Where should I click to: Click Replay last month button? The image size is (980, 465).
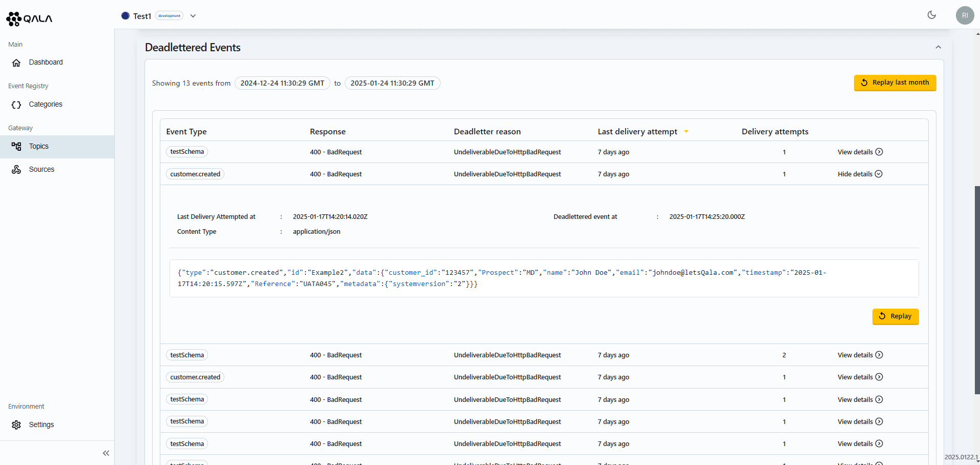(894, 83)
